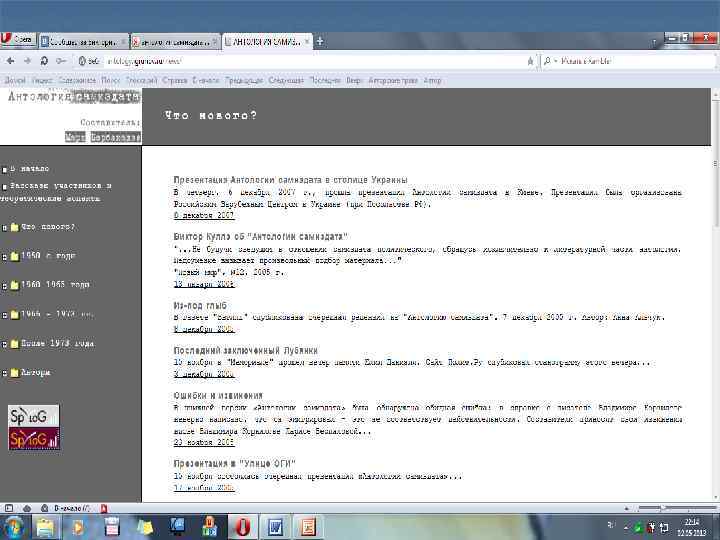Image resolution: width=720 pixels, height=540 pixels.
Task: Open Рассказы участников и теоретические аспекты link
Action: [x=56, y=192]
